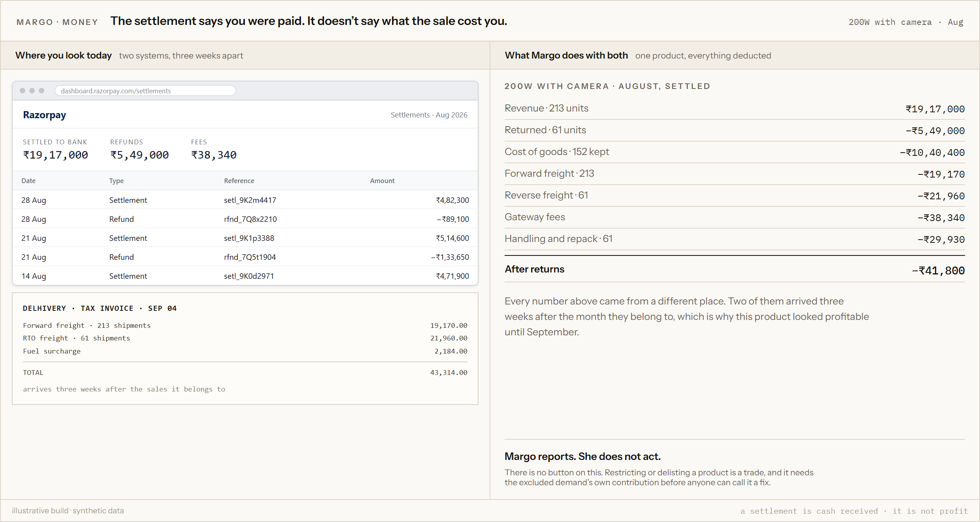Click the 'Forward freight · 213 shipments' invoice line
Screen dimensions: 980x522
245,325
